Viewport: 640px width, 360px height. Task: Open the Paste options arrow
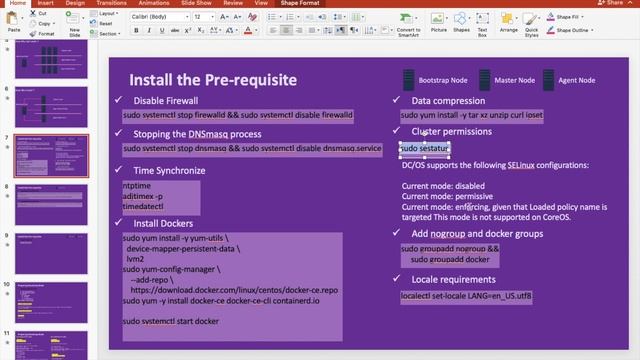coord(22,18)
